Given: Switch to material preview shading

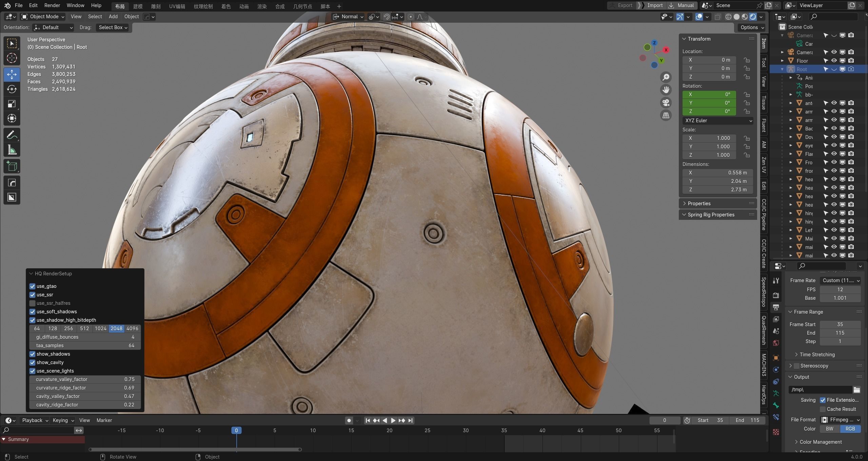Looking at the screenshot, I should [x=745, y=17].
